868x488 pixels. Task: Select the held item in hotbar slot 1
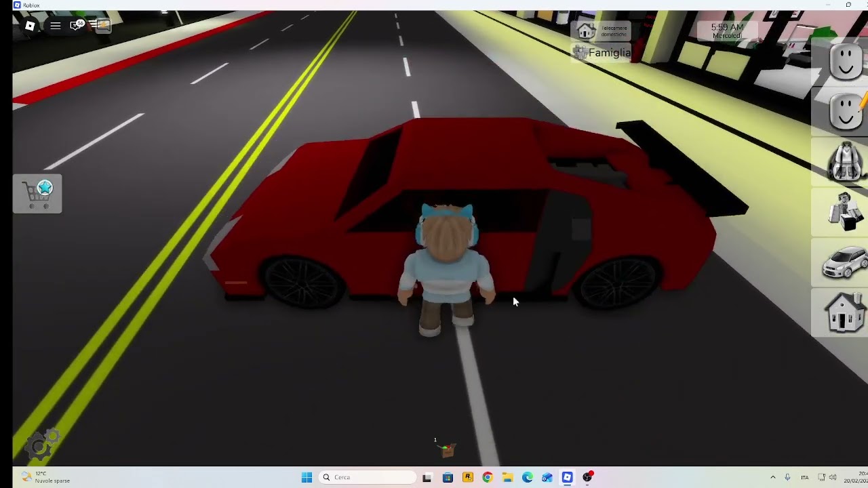[446, 449]
